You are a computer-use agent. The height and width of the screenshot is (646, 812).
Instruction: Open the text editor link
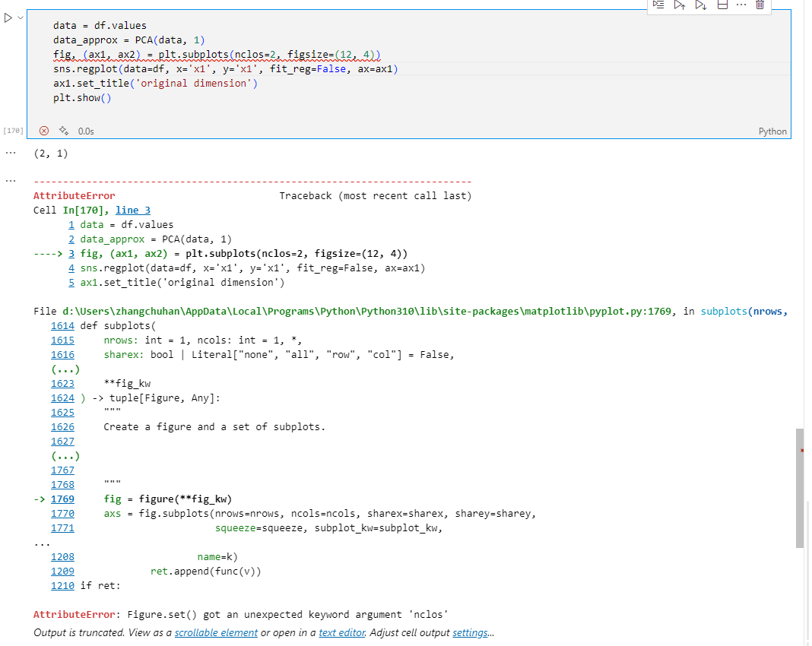pyautogui.click(x=342, y=632)
